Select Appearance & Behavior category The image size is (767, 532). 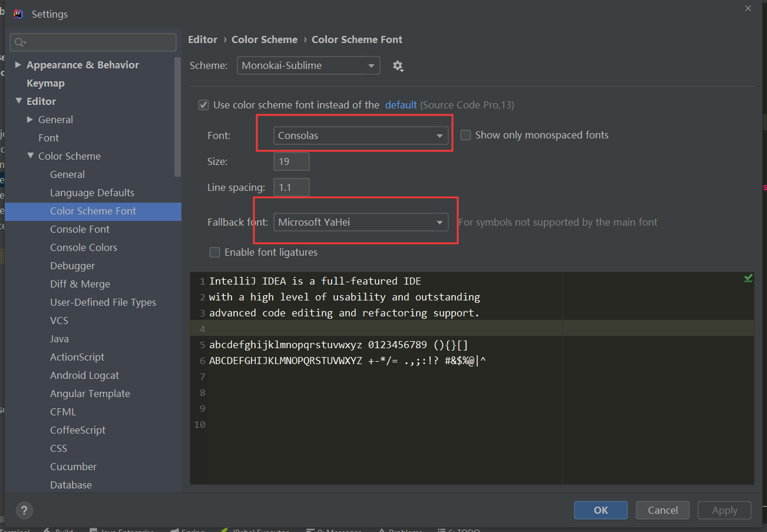[x=82, y=65]
